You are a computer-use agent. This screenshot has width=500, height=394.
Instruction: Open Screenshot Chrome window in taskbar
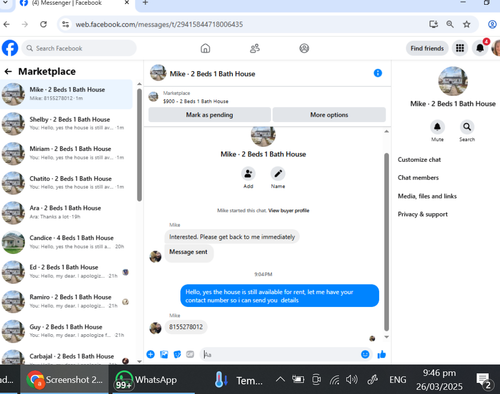tap(65, 380)
